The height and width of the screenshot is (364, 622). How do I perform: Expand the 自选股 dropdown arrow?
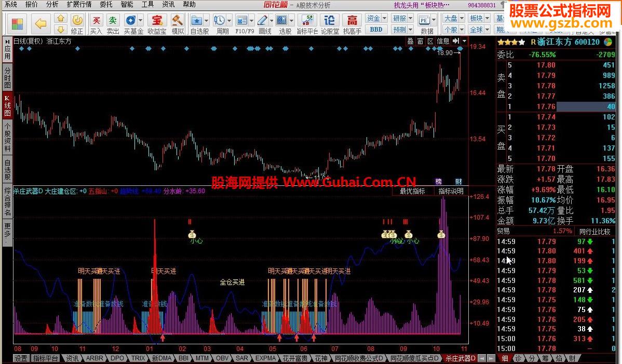206,20
